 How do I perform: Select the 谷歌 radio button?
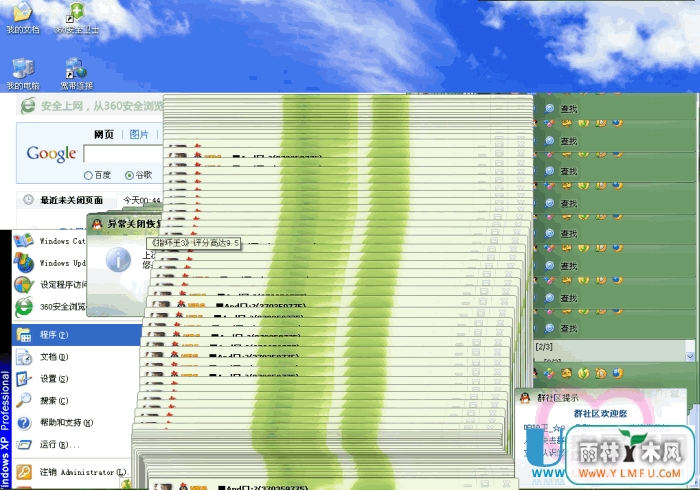pyautogui.click(x=129, y=175)
